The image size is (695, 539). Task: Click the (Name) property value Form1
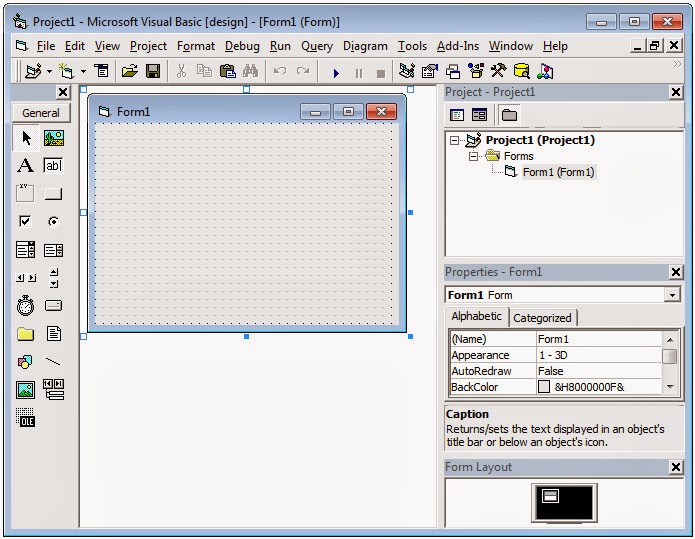(x=599, y=339)
